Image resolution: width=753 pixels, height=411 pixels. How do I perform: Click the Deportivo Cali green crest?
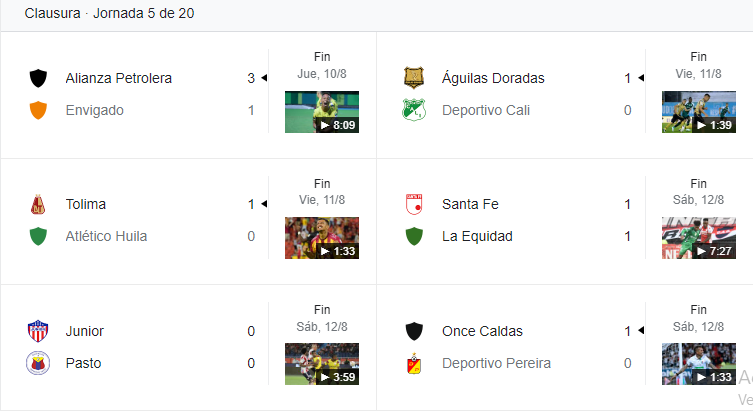pyautogui.click(x=414, y=110)
